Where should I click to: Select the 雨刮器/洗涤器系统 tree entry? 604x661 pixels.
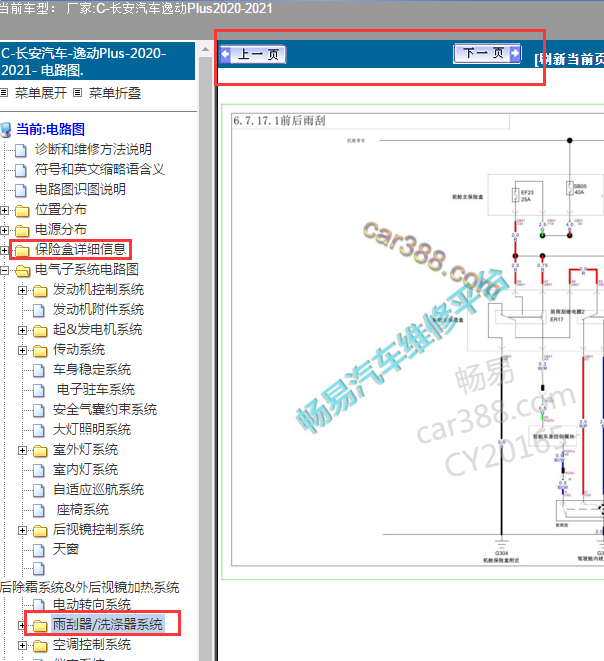click(x=107, y=624)
